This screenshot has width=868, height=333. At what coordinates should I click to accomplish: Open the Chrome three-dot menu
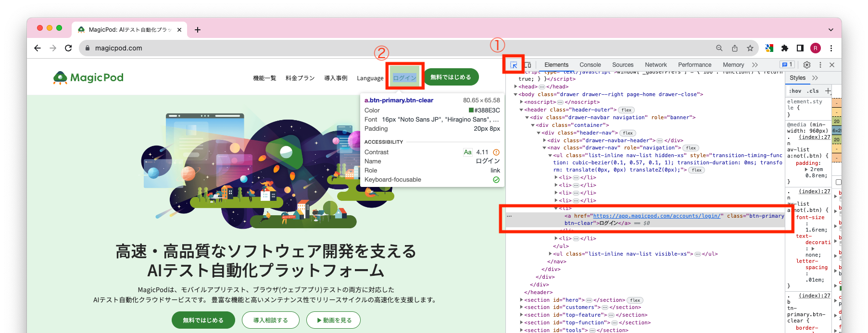831,48
